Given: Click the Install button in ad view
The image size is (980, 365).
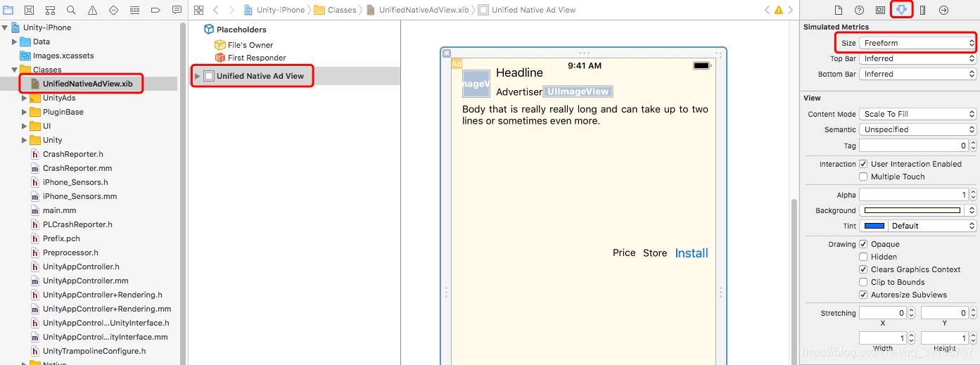Looking at the screenshot, I should [x=692, y=253].
